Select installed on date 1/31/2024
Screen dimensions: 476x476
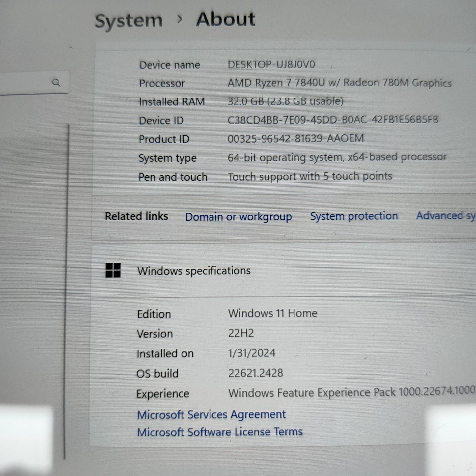252,353
